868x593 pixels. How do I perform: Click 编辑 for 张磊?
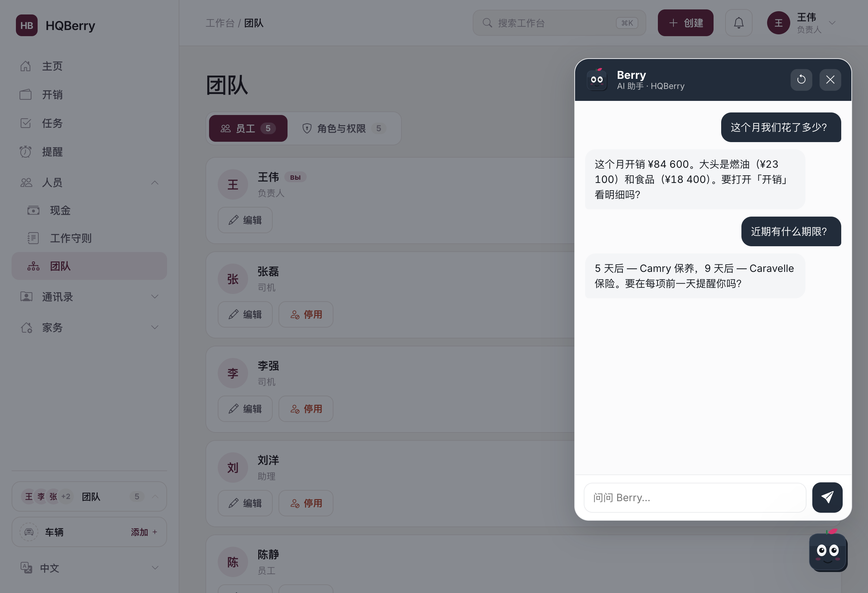coord(245,315)
